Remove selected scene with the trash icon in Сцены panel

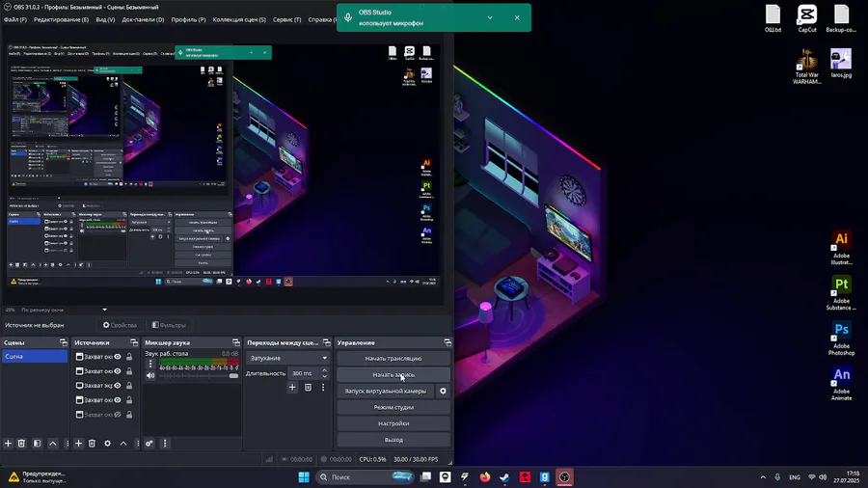(21, 444)
